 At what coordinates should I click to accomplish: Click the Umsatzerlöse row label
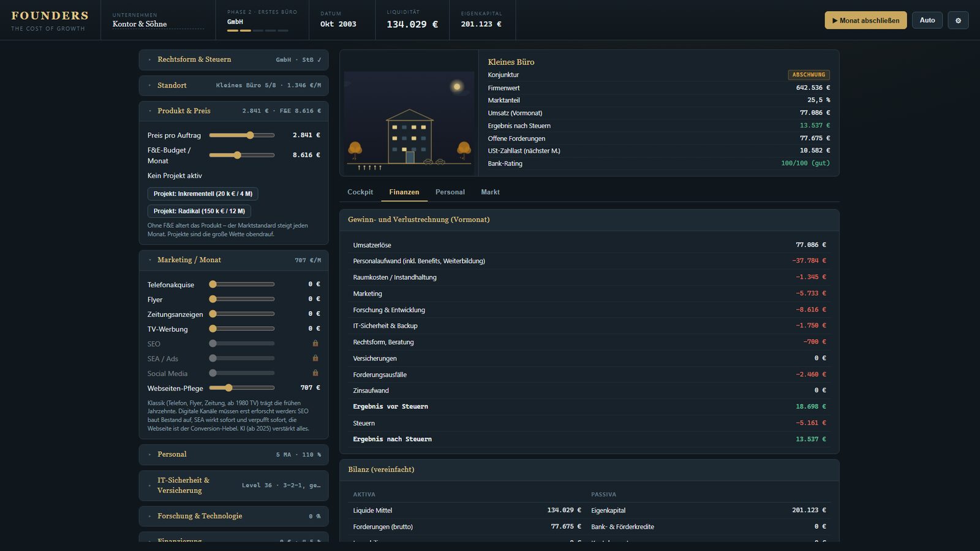click(x=372, y=246)
